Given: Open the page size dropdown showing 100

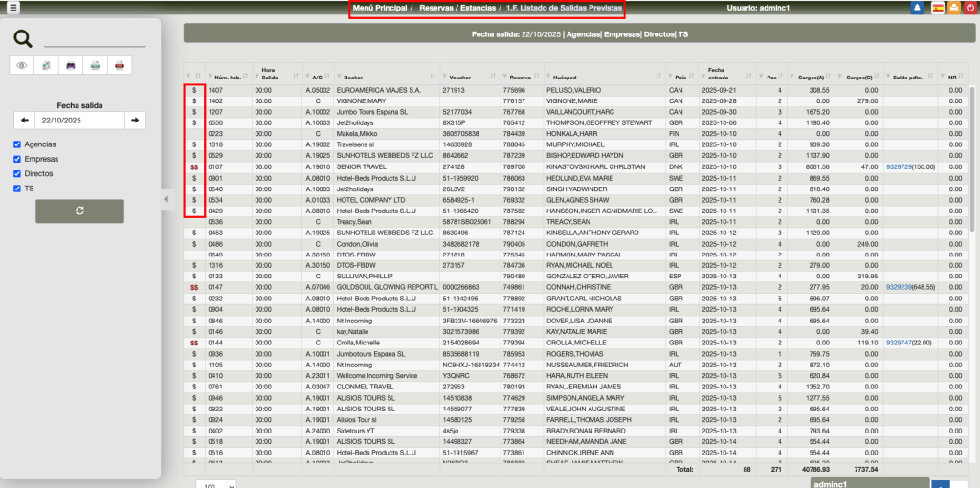Looking at the screenshot, I should (219, 484).
